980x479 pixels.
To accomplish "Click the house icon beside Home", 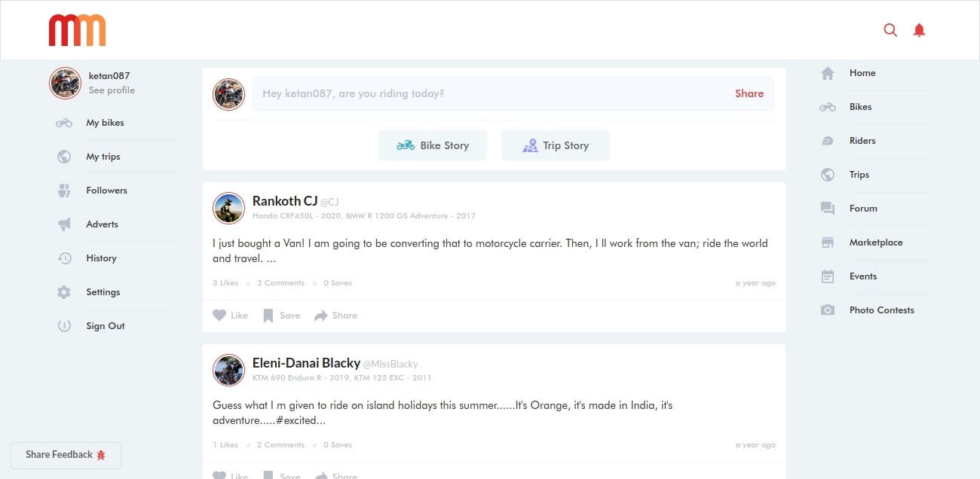I will (x=828, y=73).
